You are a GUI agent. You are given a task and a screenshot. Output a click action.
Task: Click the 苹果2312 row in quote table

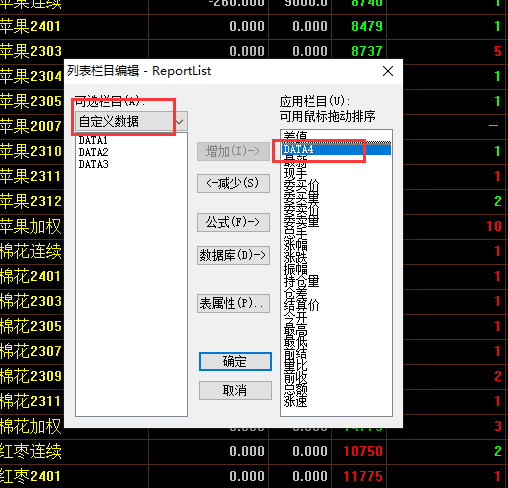point(31,201)
